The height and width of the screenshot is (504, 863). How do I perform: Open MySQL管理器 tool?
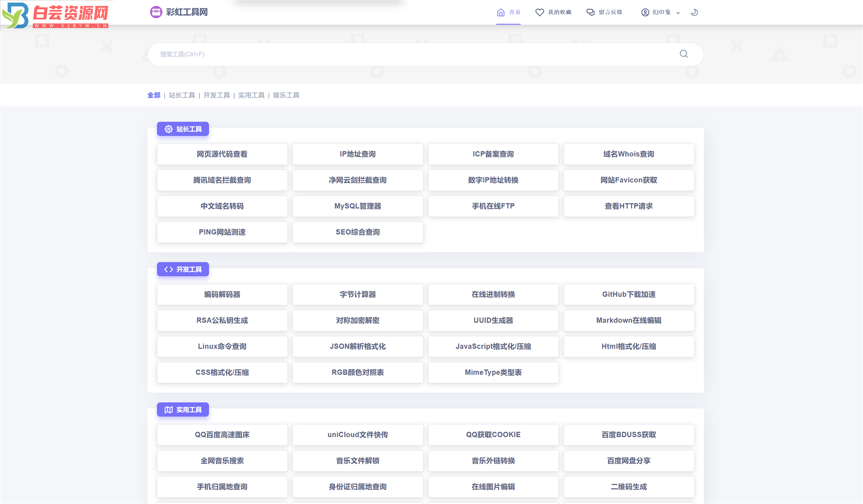click(358, 206)
